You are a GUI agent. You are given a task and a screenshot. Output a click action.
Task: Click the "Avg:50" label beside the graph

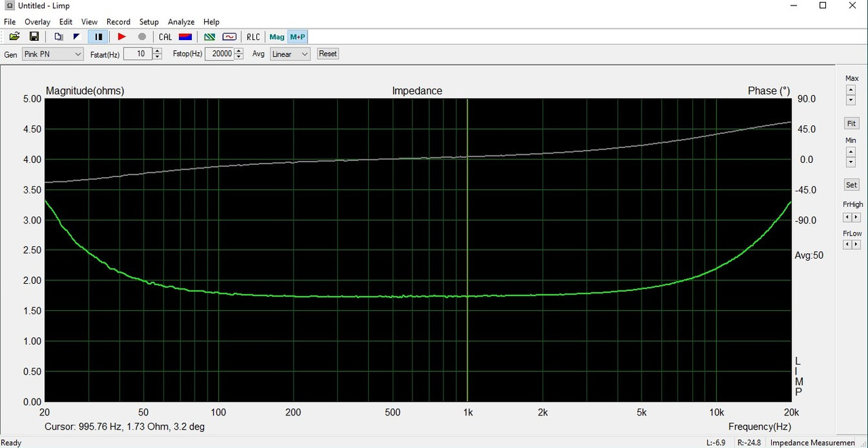pyautogui.click(x=809, y=255)
